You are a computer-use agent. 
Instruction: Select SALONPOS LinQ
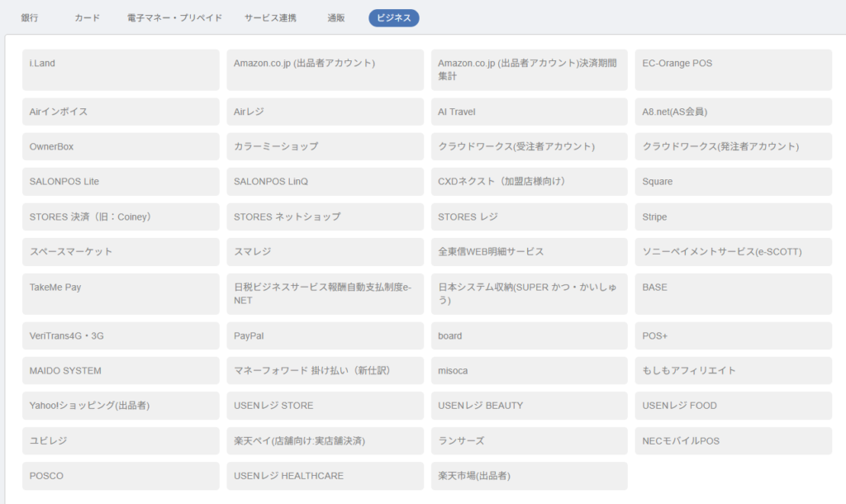[325, 181]
